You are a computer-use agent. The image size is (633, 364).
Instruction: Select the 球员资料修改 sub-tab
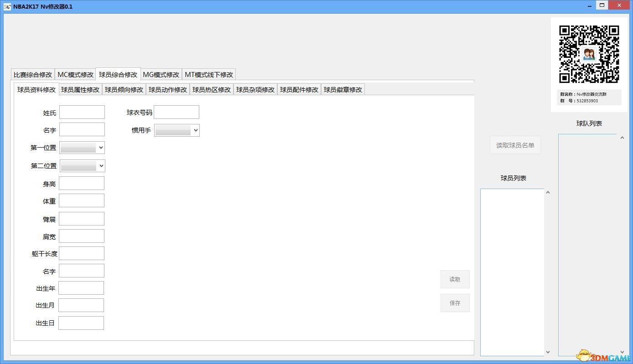(36, 89)
